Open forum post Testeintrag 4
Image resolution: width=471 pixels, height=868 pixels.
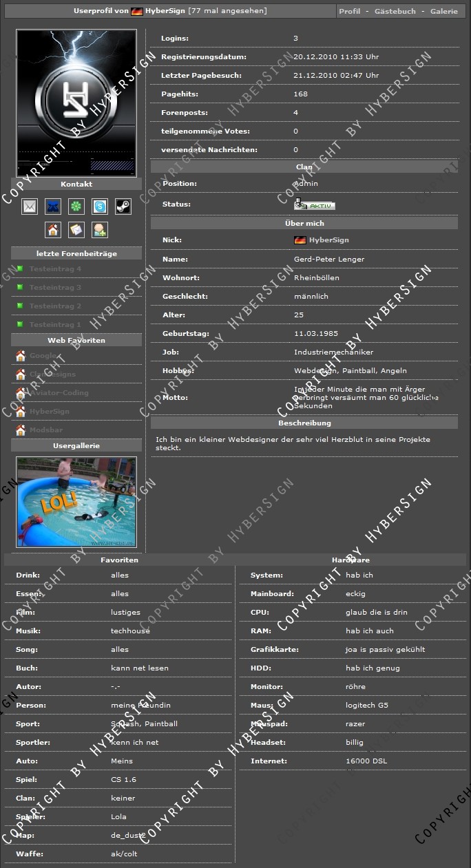tap(55, 269)
